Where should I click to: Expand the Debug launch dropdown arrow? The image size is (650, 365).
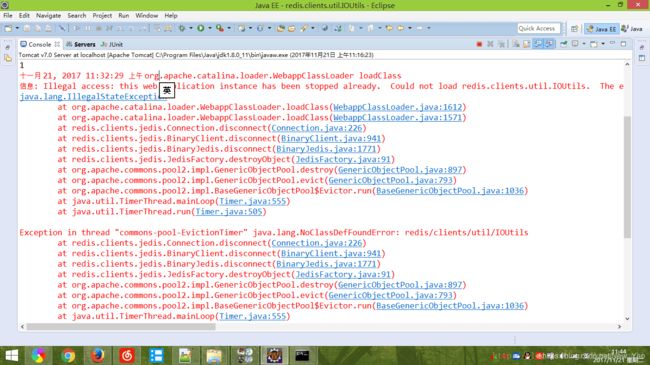click(191, 28)
